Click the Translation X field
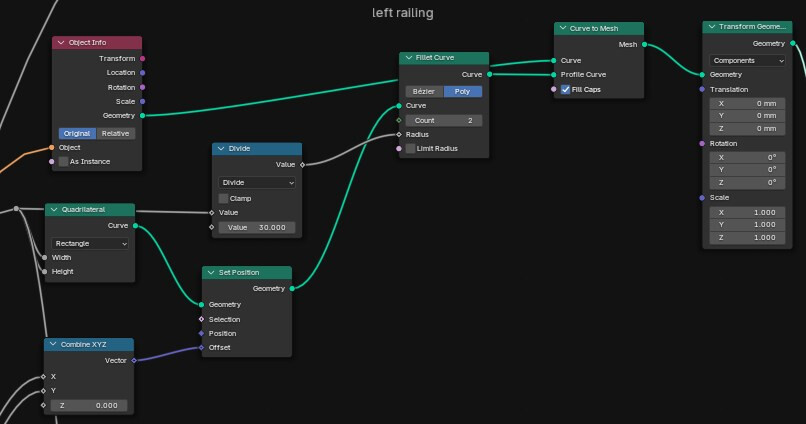This screenshot has width=806, height=424. point(747,103)
